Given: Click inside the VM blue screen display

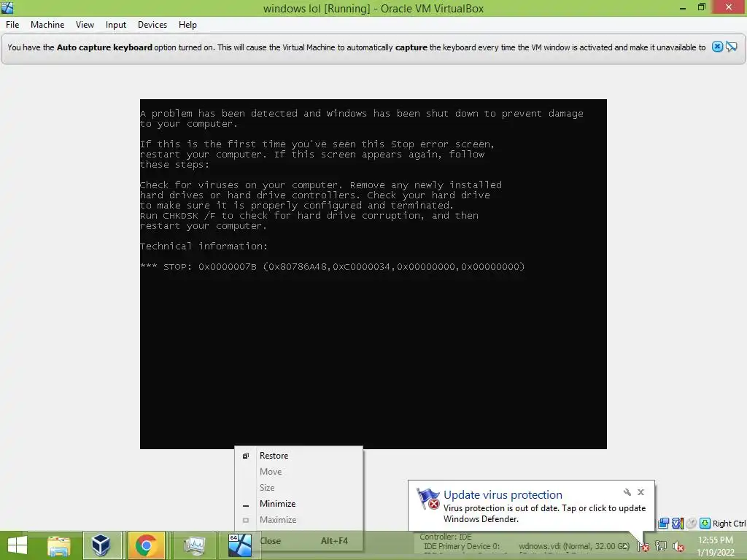Looking at the screenshot, I should click(373, 274).
